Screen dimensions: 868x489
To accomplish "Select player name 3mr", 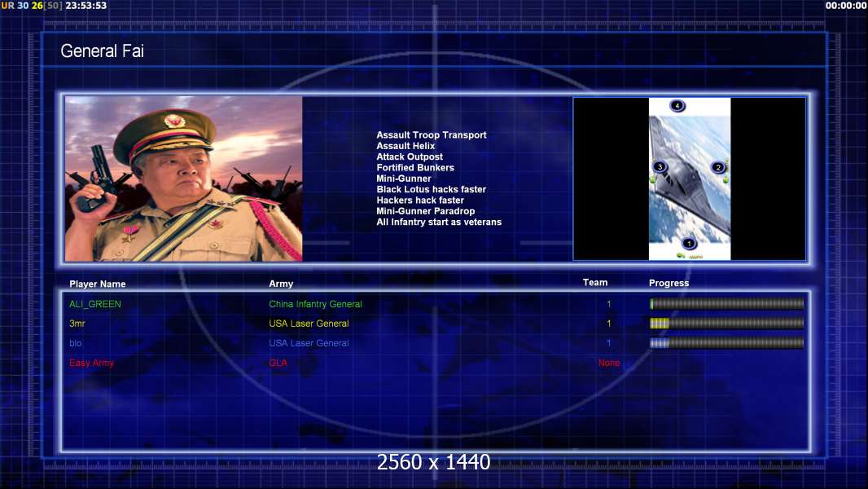I will 77,324.
